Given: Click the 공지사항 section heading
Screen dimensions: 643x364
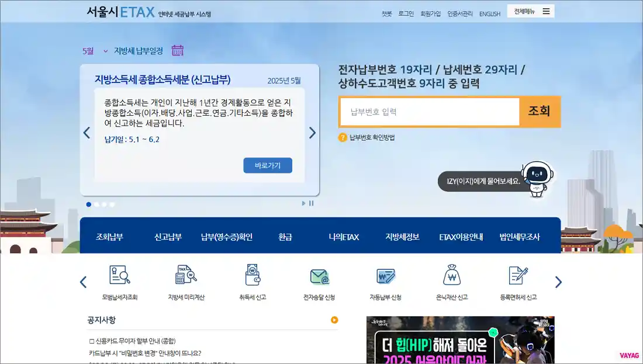Looking at the screenshot, I should tap(101, 320).
